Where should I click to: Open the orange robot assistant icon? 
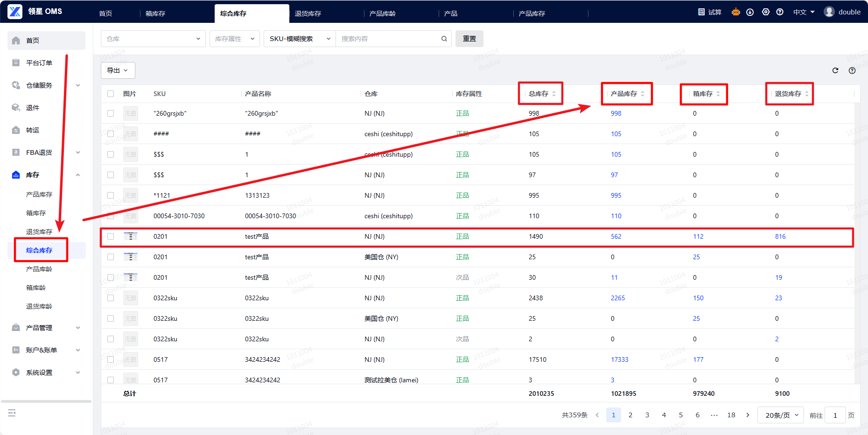coord(736,12)
